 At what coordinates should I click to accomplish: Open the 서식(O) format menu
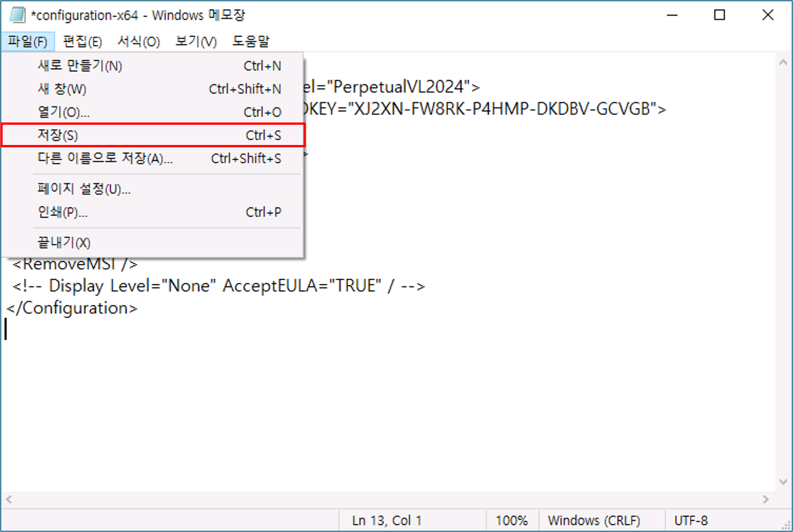(139, 42)
